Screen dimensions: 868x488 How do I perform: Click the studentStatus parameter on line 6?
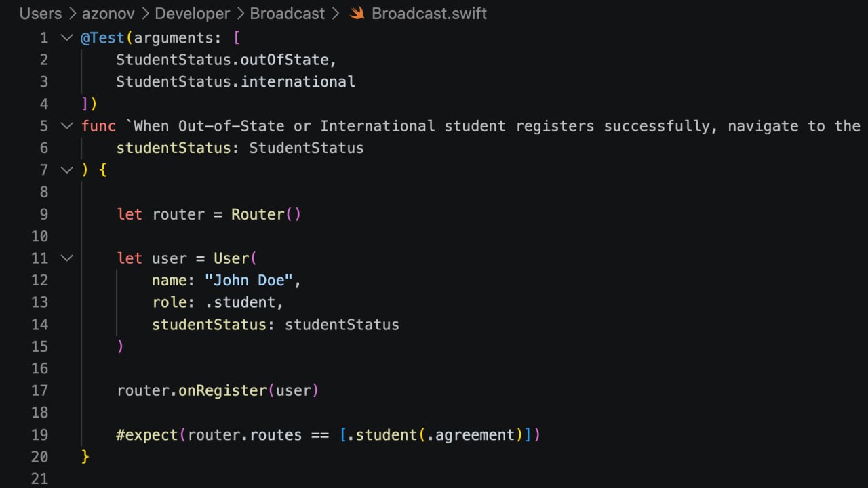[174, 148]
